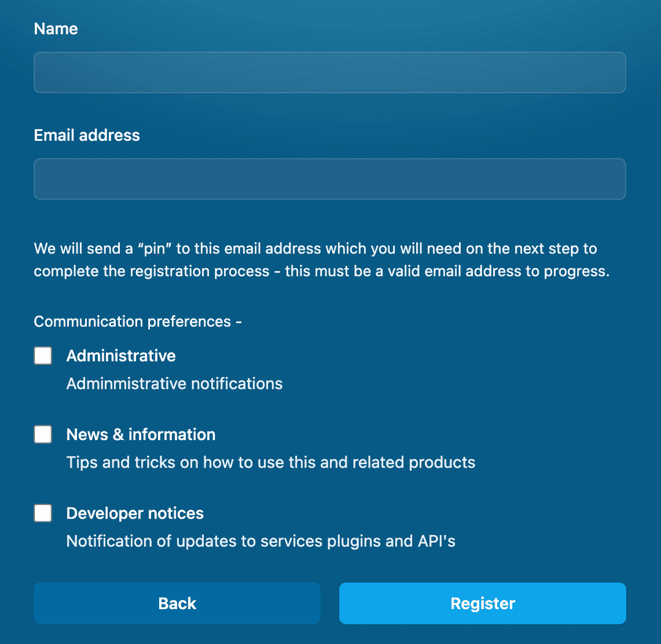Click the Developer notices label text
The height and width of the screenshot is (644, 661).
point(135,513)
